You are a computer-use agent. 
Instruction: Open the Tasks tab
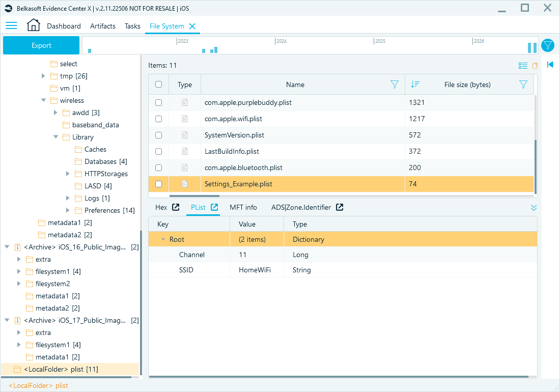132,26
